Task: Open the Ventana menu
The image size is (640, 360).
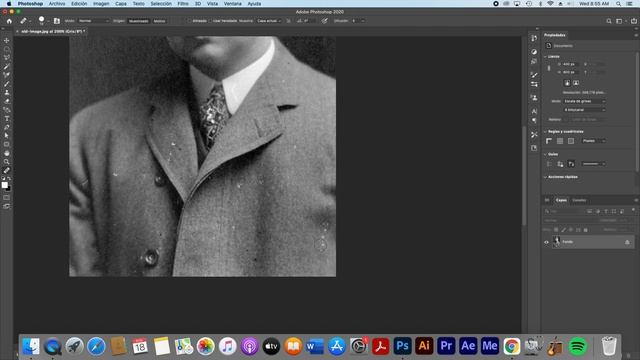Action: [x=233, y=4]
